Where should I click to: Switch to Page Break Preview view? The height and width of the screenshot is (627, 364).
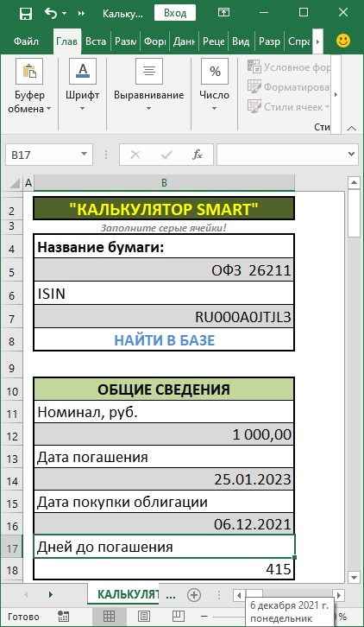coord(179,616)
